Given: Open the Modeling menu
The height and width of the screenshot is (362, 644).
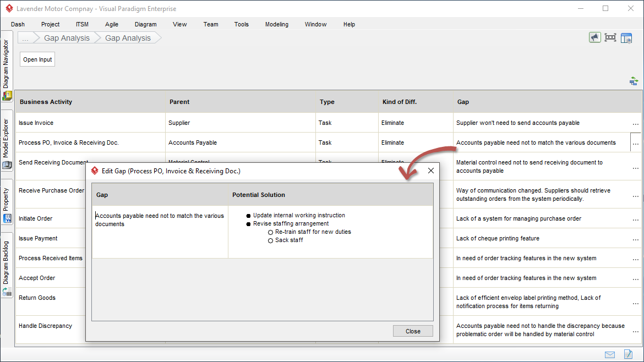Looking at the screenshot, I should click(x=276, y=24).
